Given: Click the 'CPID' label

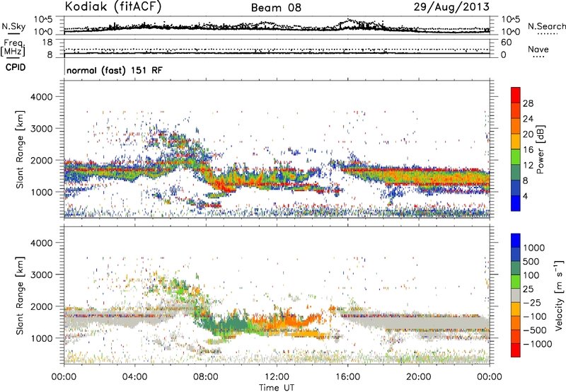Looking at the screenshot, I should [16, 67].
